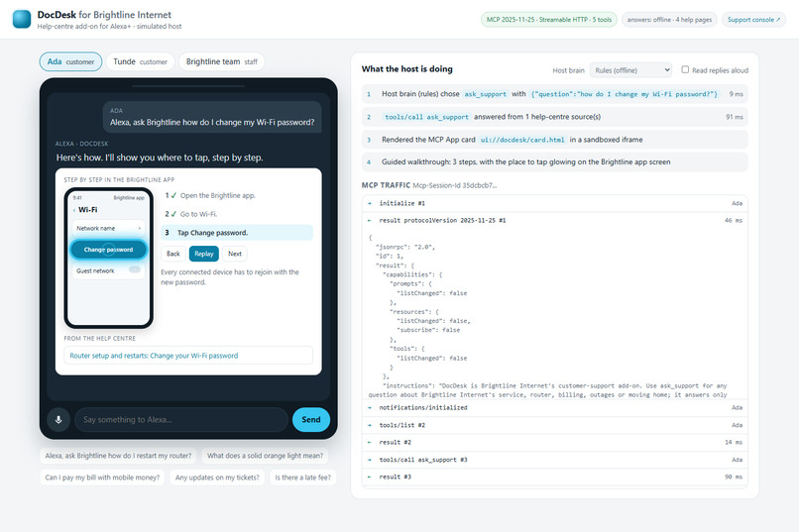The height and width of the screenshot is (532, 799).
Task: Choose 'Can I pay my bill with mobile money?'
Action: 102,478
